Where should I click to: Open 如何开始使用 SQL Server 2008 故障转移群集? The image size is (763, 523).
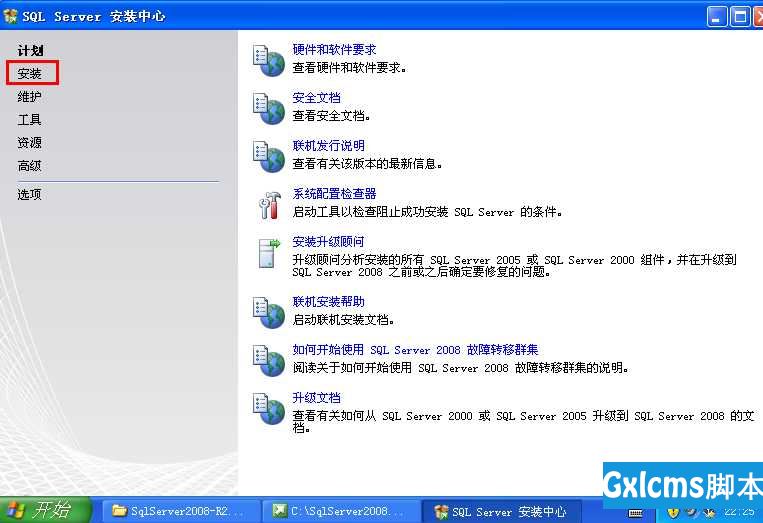(x=415, y=350)
